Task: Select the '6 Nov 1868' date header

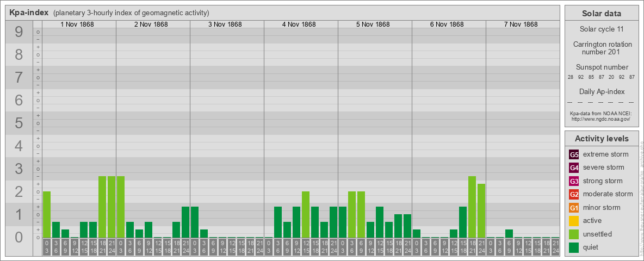Action: (x=447, y=24)
